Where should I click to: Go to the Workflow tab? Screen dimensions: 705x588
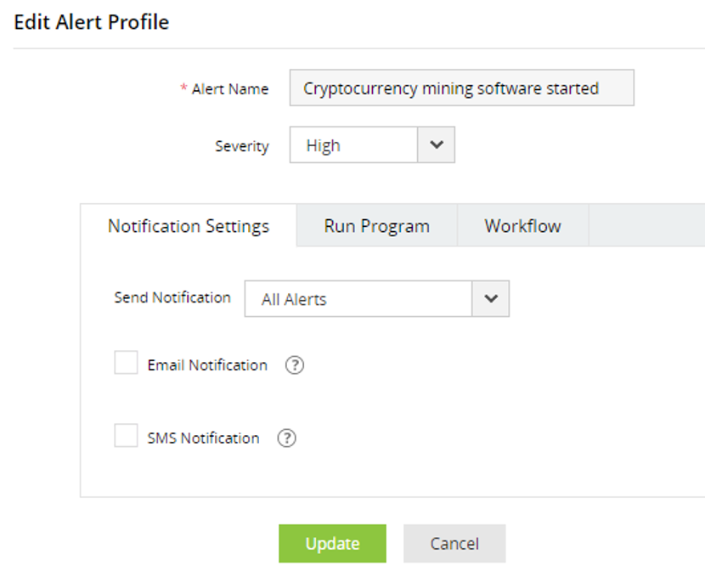coord(522,226)
